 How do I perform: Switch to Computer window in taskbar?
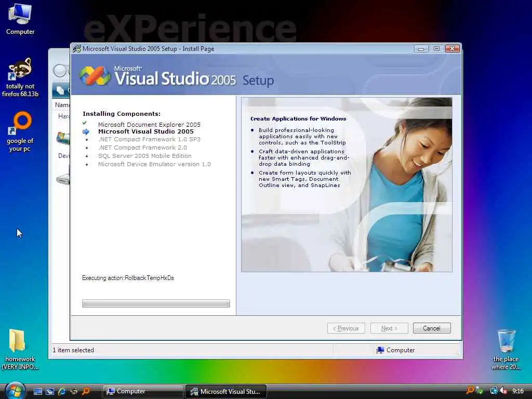click(142, 392)
